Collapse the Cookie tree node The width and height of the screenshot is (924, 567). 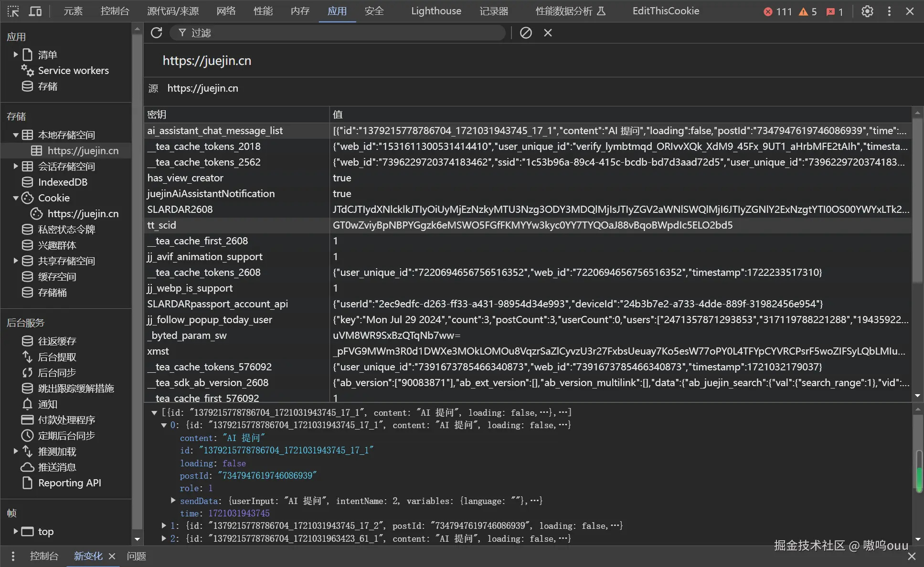[16, 198]
